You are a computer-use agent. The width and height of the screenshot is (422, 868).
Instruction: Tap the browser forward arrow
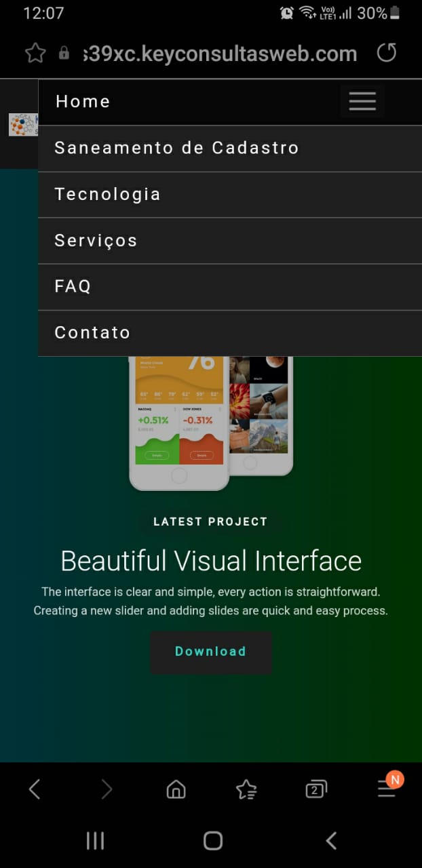click(x=106, y=789)
